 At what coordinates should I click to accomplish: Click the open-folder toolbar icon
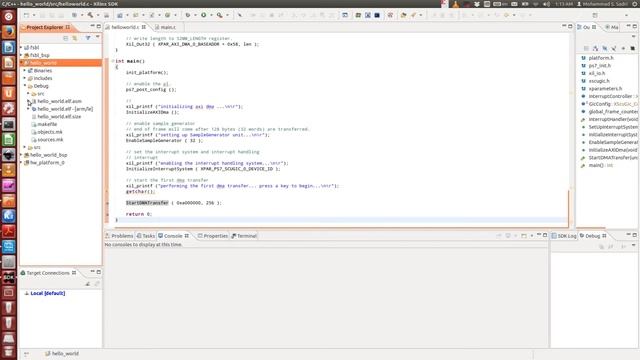point(403,15)
